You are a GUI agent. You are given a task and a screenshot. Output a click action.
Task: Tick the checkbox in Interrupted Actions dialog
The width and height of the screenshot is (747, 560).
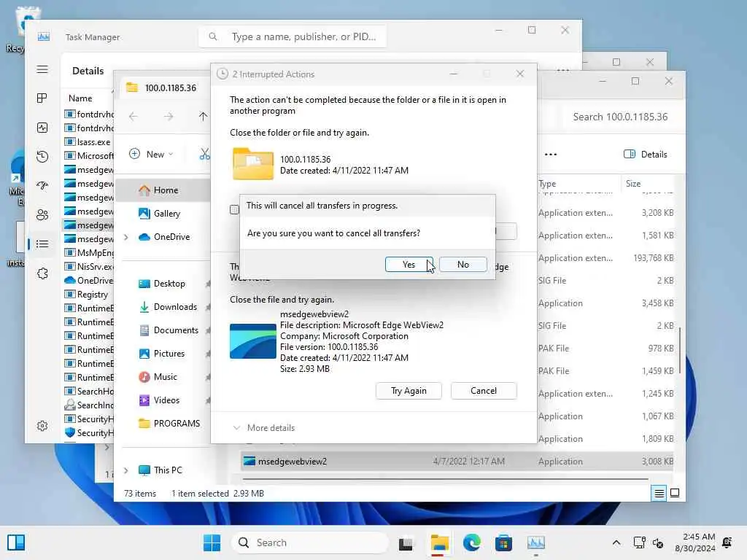(x=234, y=209)
